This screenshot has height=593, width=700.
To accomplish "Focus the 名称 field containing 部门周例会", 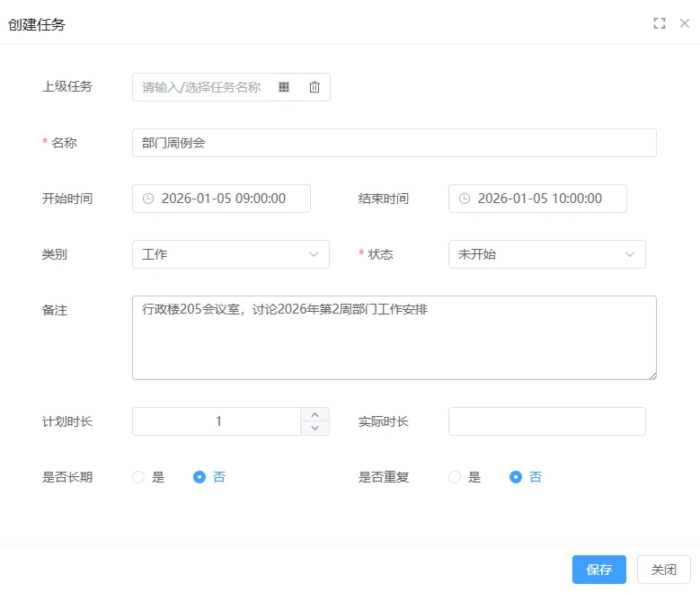I will click(394, 143).
